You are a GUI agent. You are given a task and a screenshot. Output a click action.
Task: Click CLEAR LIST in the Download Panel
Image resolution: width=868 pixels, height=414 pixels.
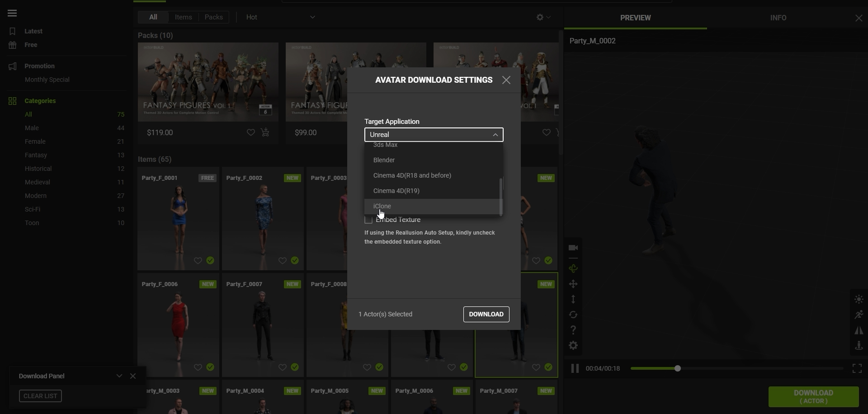[40, 396]
